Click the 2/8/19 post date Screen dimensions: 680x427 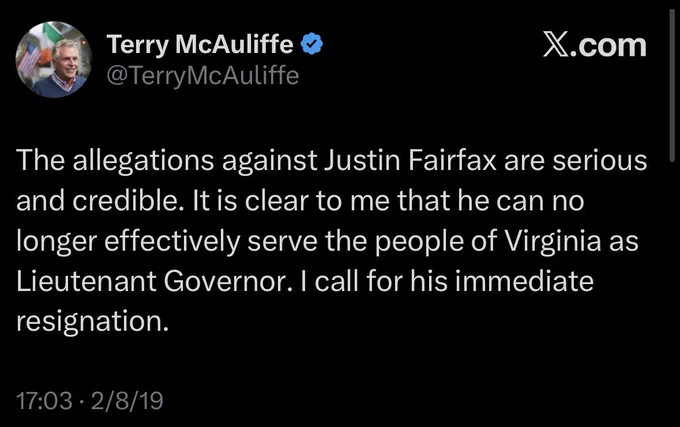point(127,401)
